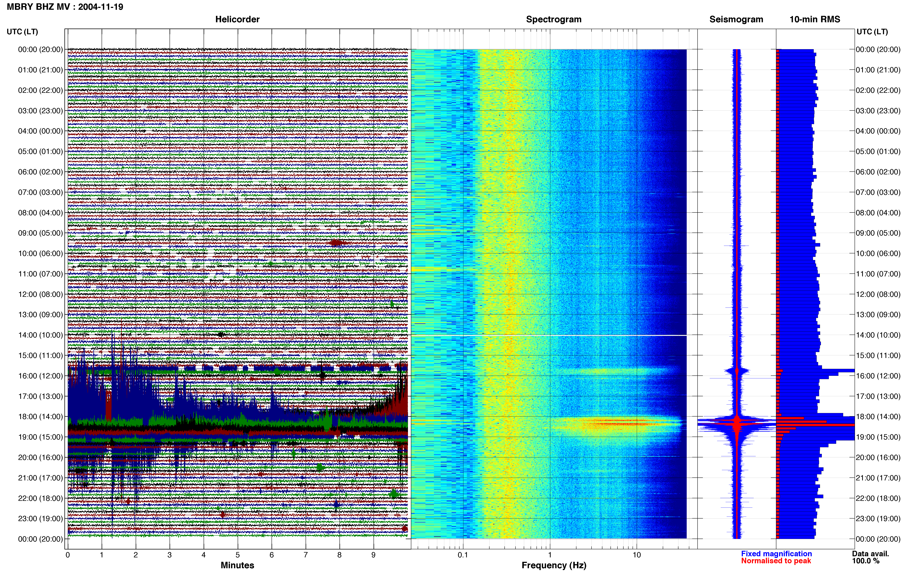Select the Normalised to peak legend text
Image resolution: width=924 pixels, height=578 pixels.
coord(776,561)
